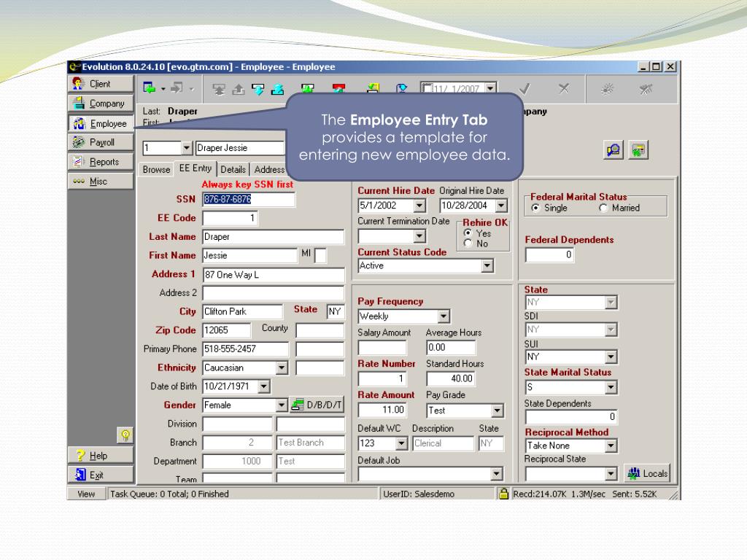Expand the SUI NY dropdown
Image resolution: width=747 pixels, height=560 pixels.
[611, 357]
